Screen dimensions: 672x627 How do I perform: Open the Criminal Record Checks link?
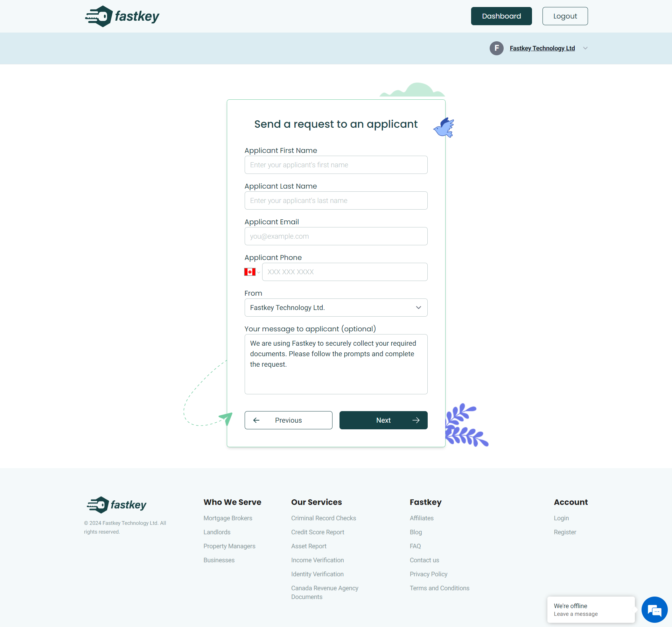[x=323, y=518]
